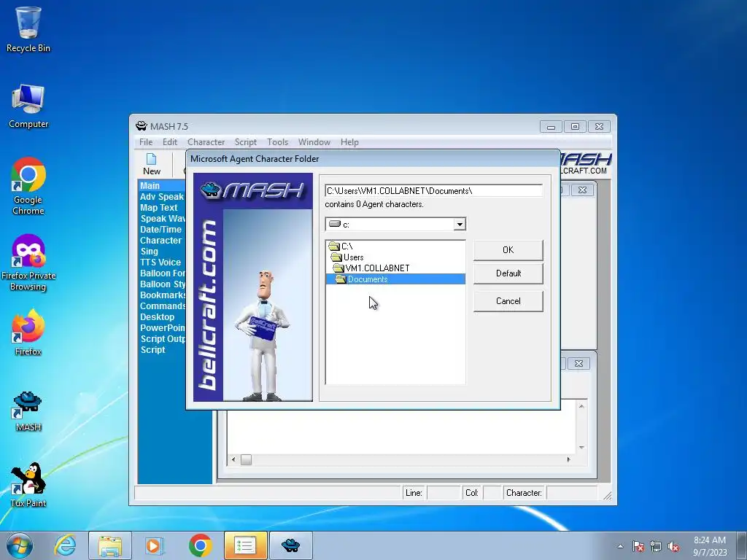Select Balloon Style in sidebar
This screenshot has height=560, width=747.
coord(162,284)
